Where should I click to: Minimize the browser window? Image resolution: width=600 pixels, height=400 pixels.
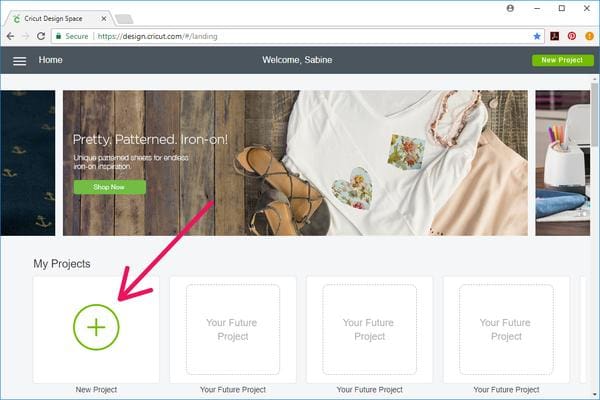pos(537,8)
